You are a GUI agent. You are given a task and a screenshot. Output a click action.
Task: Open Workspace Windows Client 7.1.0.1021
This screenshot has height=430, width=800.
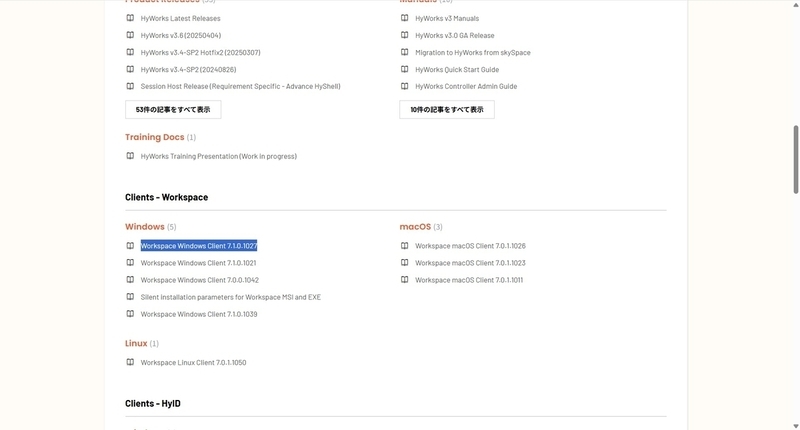[x=198, y=263]
